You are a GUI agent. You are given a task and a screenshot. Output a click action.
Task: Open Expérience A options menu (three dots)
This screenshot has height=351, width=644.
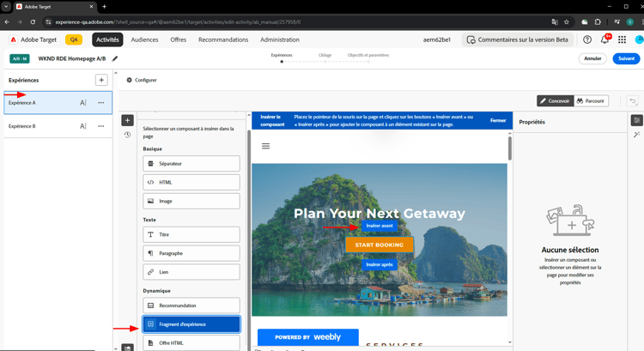[x=101, y=103]
